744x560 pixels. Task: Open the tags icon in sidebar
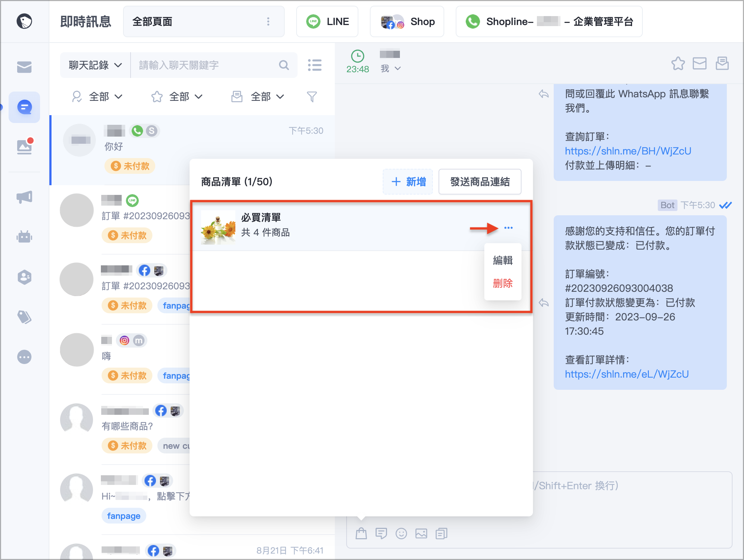24,317
